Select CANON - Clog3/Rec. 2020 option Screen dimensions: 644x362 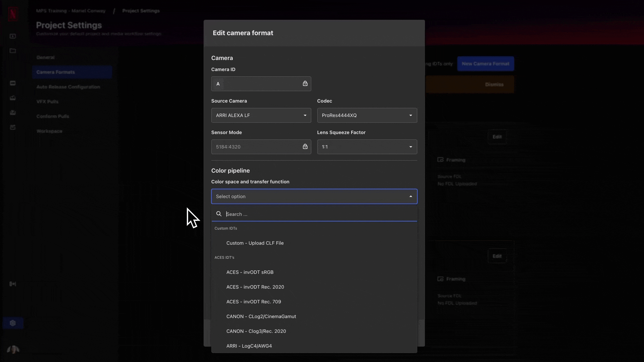point(314,331)
